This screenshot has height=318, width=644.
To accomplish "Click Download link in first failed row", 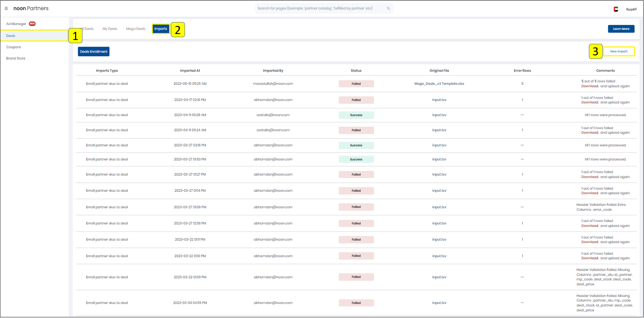I will 590,86.
